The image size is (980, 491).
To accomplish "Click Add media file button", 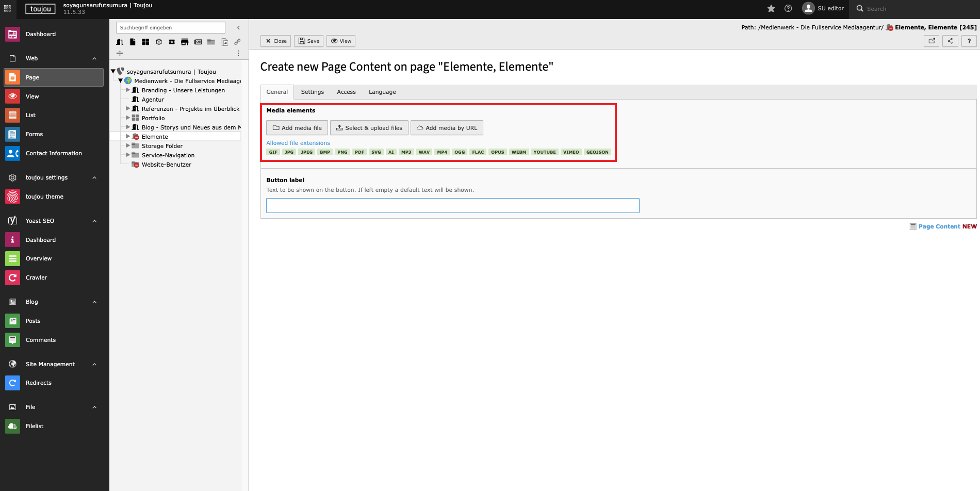I will point(297,128).
